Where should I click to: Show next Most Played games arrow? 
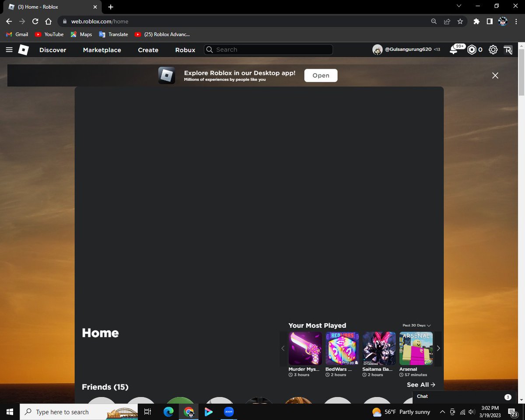point(438,348)
